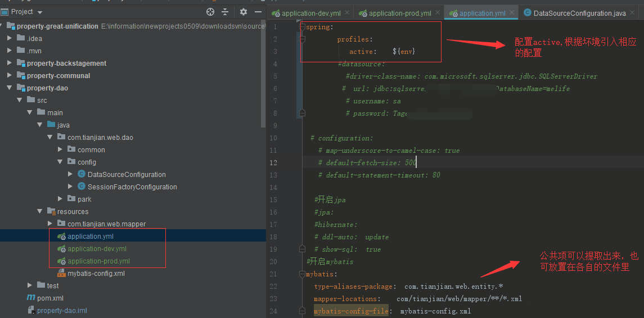This screenshot has height=318, width=644.
Task: Open Project panel settings gear
Action: click(x=243, y=12)
